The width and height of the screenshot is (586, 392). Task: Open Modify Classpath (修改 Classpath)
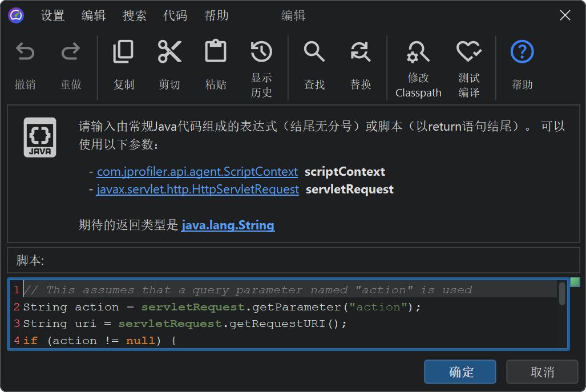(418, 52)
